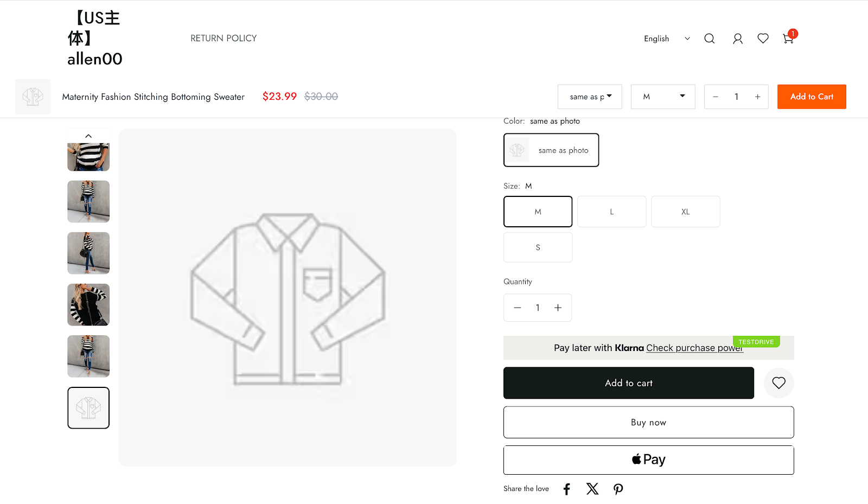The image size is (868, 504).
Task: Share product on Pinterest
Action: tap(618, 489)
